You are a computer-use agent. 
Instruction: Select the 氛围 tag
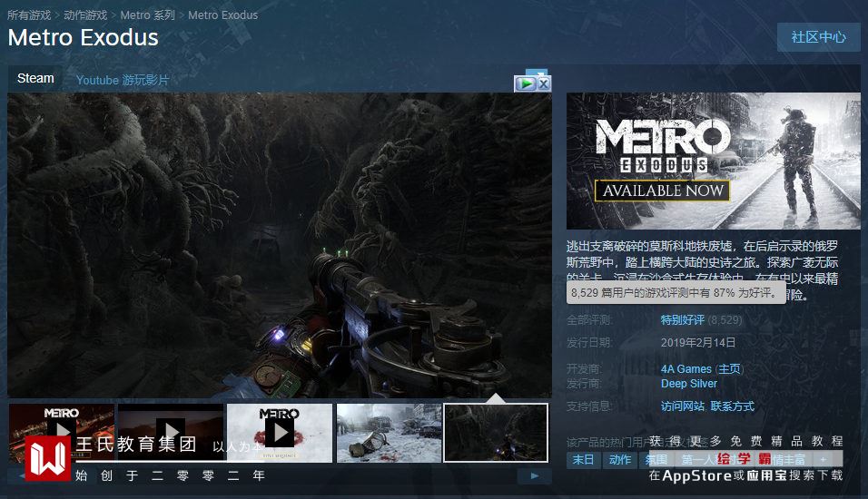(656, 460)
